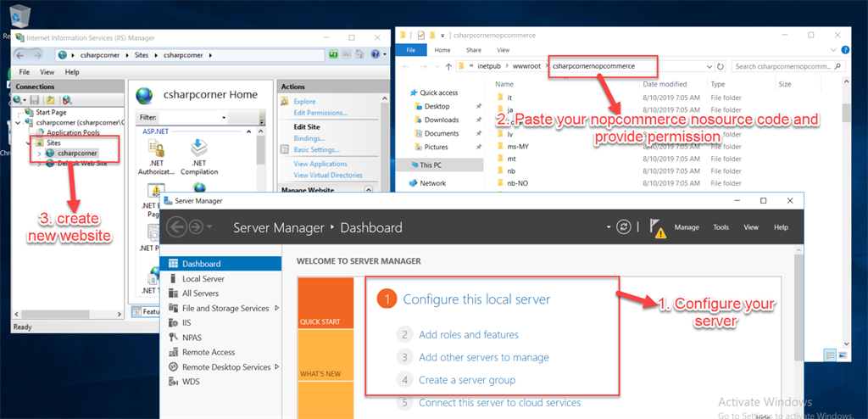Open File tab in File Explorer
Image resolution: width=868 pixels, height=419 pixels.
point(411,50)
